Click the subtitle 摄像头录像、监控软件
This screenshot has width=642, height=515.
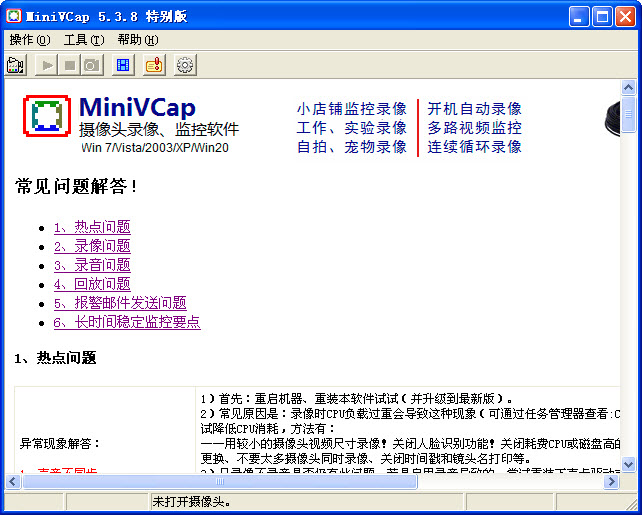tap(159, 129)
